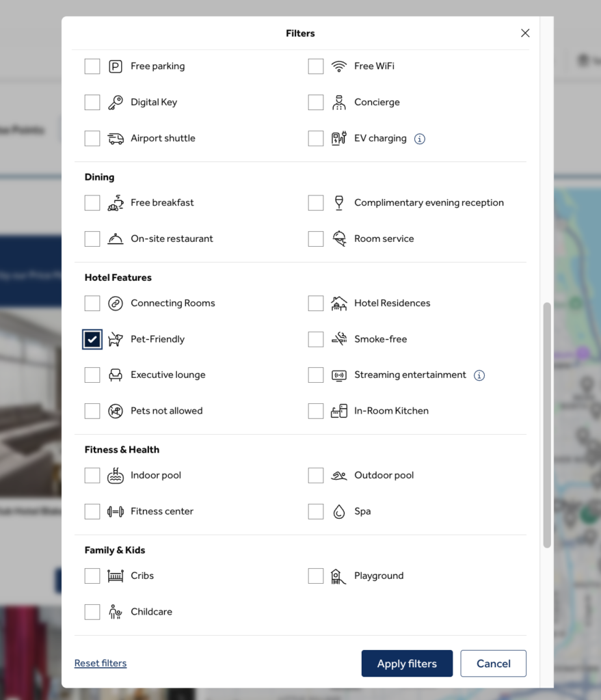Check the Childcare checkbox

92,612
